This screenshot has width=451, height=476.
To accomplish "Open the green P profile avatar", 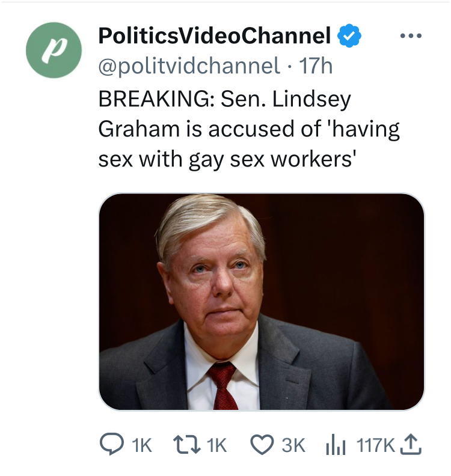I will [x=54, y=50].
